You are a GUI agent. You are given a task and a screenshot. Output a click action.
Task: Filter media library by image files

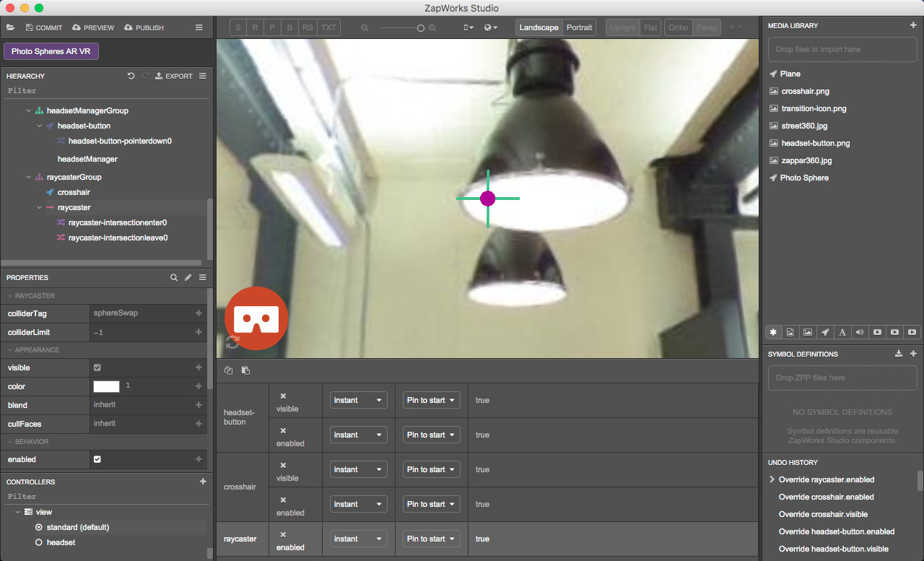click(x=808, y=332)
